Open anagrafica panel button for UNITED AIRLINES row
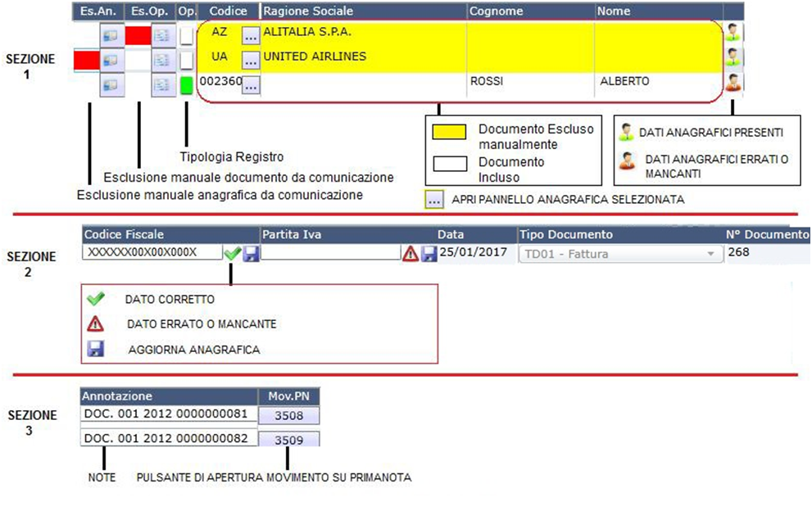This screenshot has width=812, height=515. click(251, 61)
